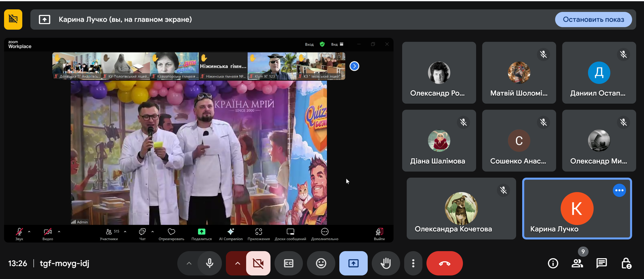
Task: Open the in-call chat messages
Action: pos(601,263)
